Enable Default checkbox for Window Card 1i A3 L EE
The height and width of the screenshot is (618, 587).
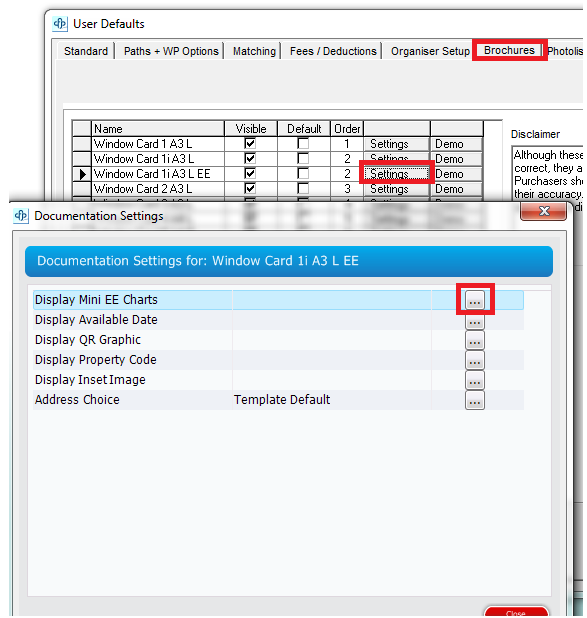point(303,173)
